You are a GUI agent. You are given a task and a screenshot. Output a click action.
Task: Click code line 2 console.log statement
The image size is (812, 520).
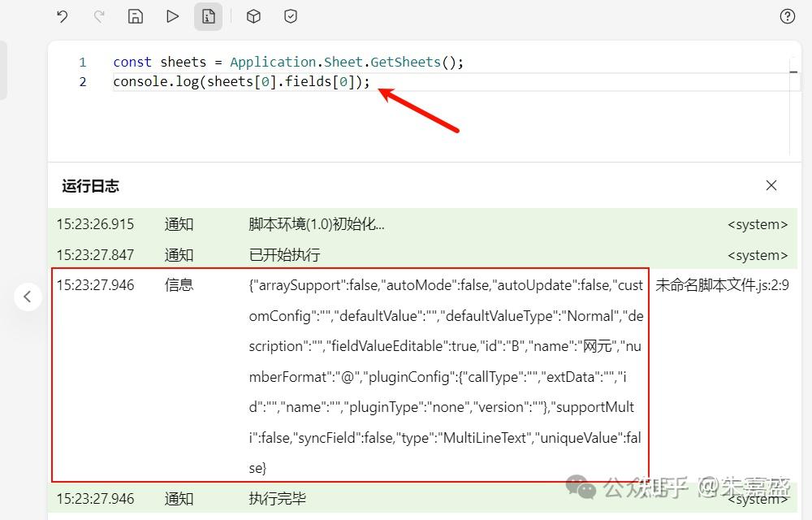click(x=241, y=82)
